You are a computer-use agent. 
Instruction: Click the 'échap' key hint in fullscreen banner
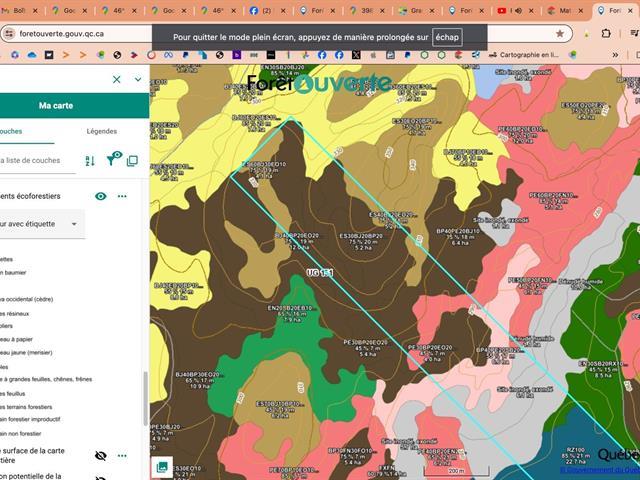[x=447, y=37]
